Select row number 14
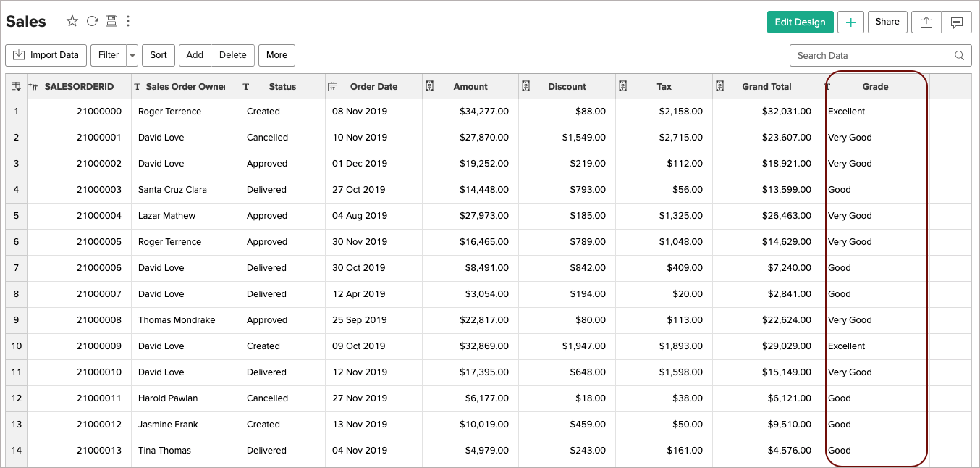The image size is (980, 468). pyautogui.click(x=16, y=451)
